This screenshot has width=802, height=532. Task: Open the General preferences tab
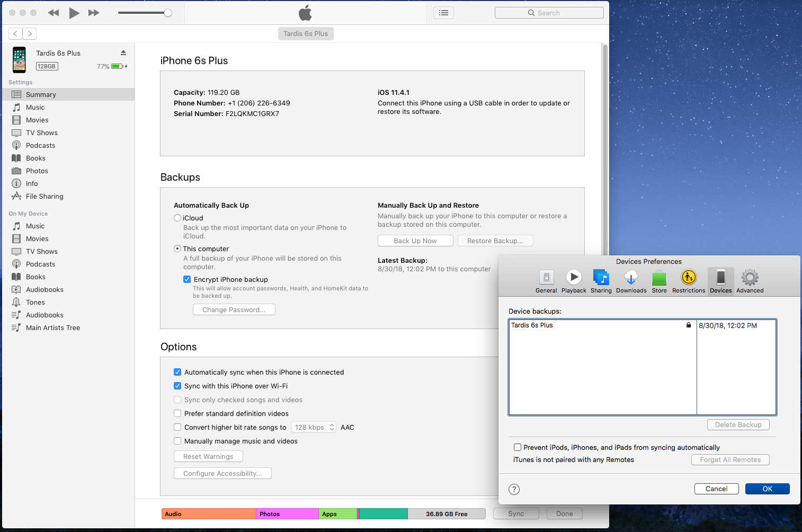(x=546, y=281)
